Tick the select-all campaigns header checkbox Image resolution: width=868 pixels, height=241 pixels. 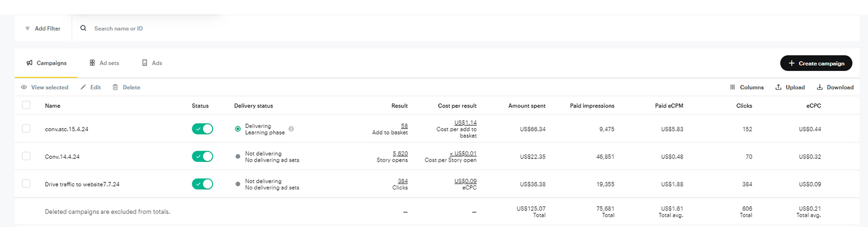pos(26,105)
